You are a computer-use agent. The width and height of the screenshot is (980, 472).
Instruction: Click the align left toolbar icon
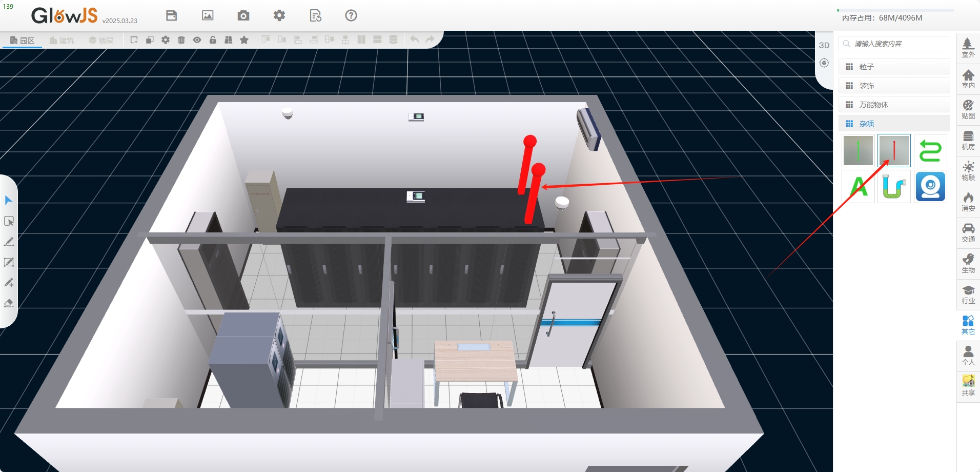pos(298,40)
